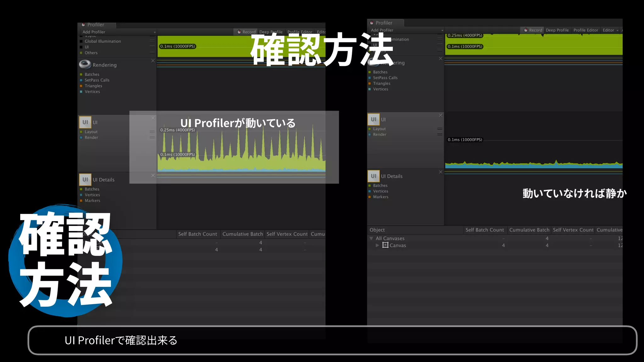Click UI Details Vertices label, left Profiler
The image size is (644, 362).
tap(92, 195)
